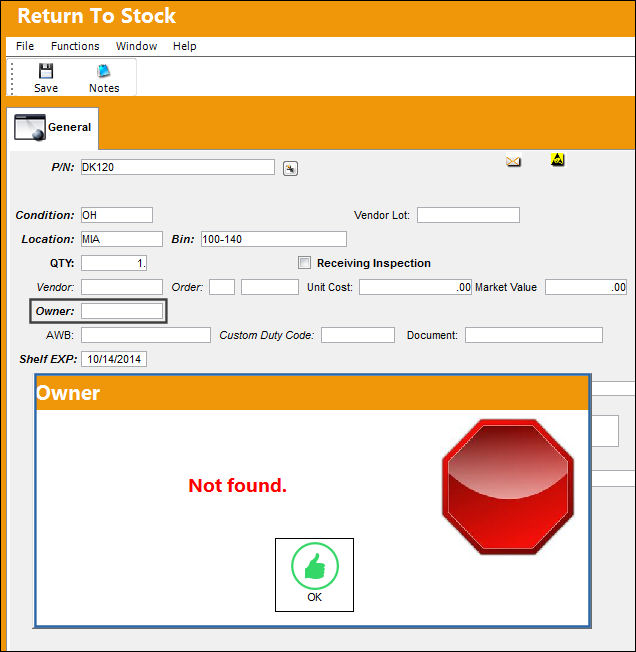Click the Location field showing MIA
636x652 pixels.
[x=122, y=239]
